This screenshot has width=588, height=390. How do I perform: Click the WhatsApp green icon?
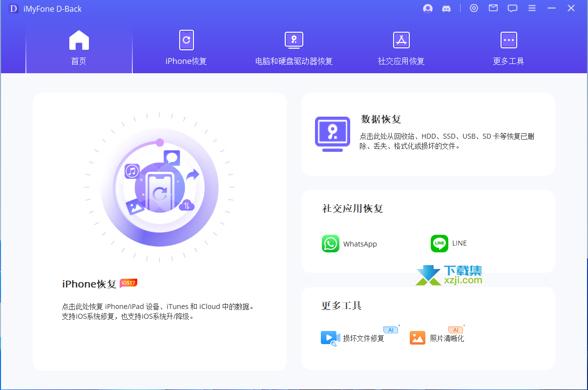[331, 244]
